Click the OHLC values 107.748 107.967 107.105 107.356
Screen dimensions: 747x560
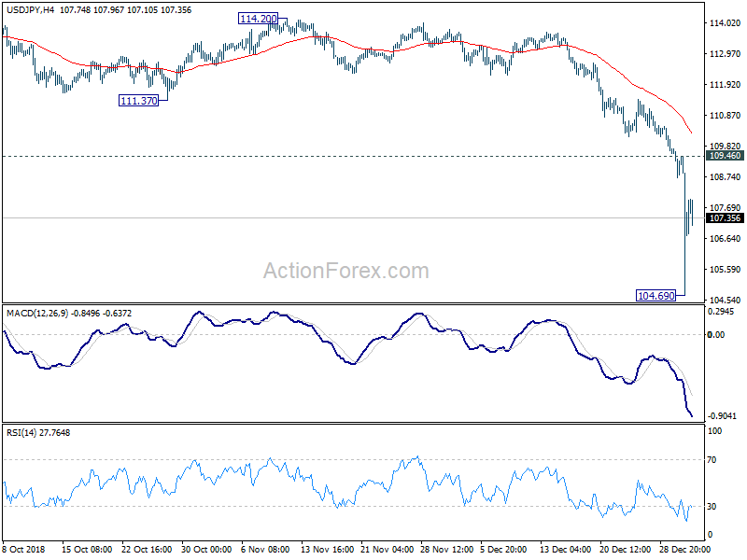point(126,10)
